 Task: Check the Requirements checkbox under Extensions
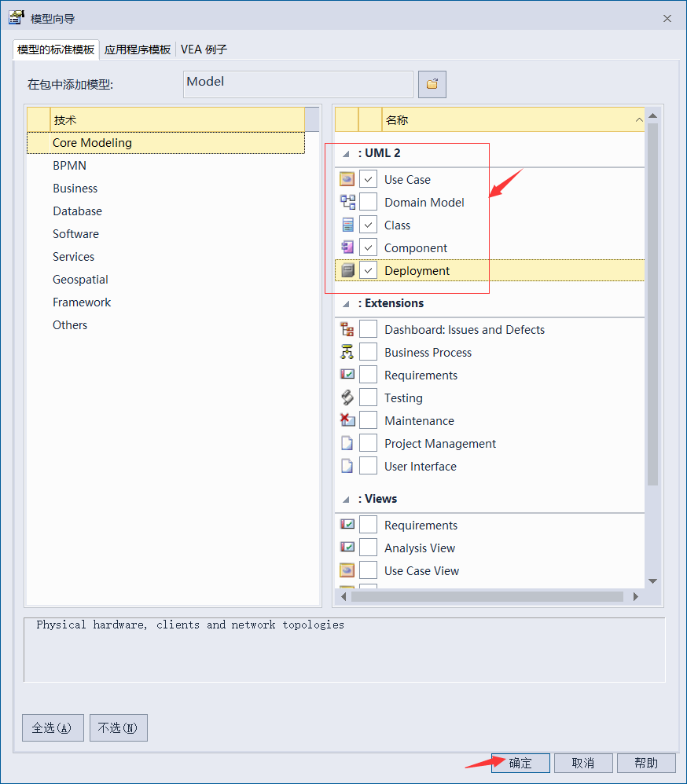(368, 374)
